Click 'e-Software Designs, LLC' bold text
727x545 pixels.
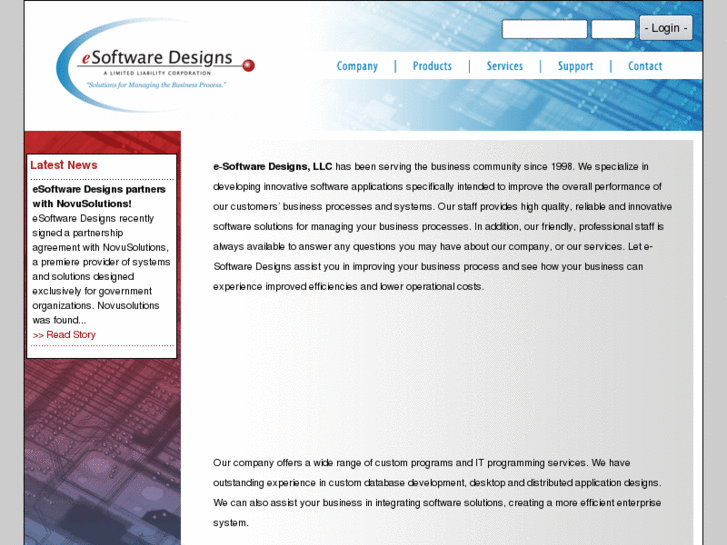point(273,167)
